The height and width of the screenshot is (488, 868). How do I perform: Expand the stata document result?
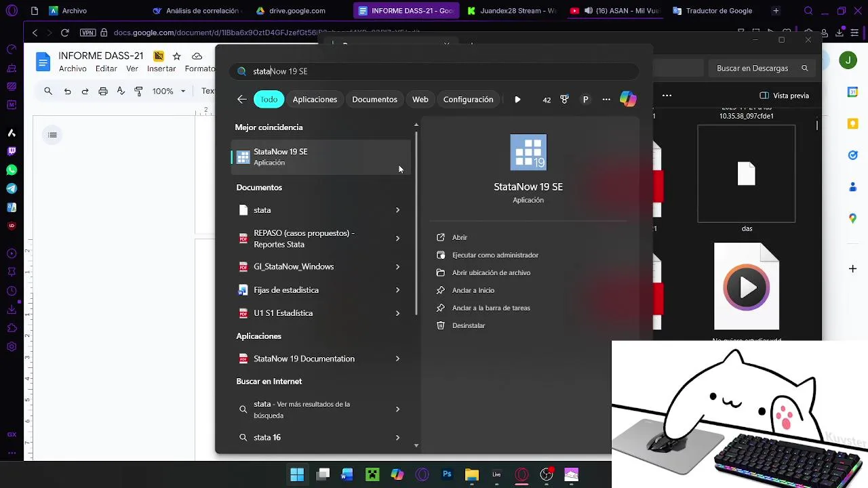click(x=397, y=210)
